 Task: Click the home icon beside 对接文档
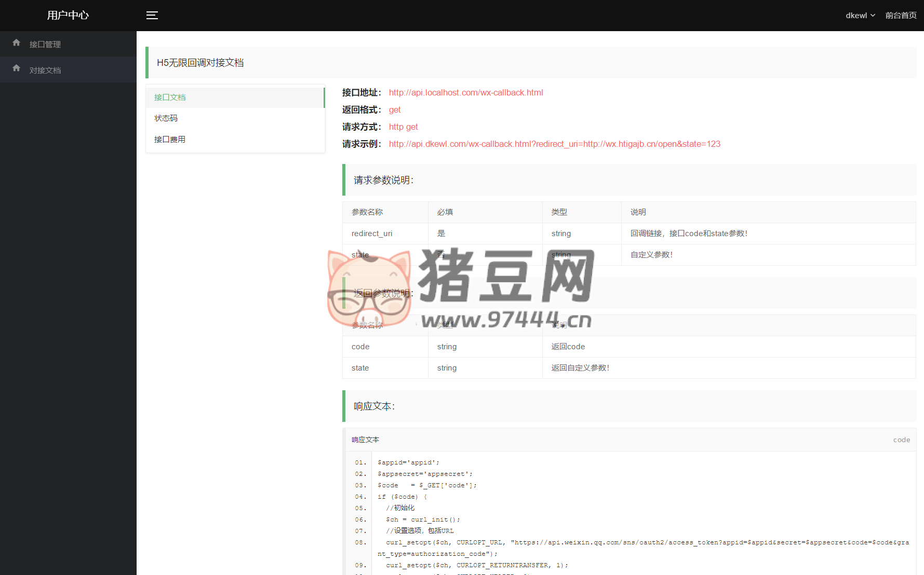click(17, 69)
